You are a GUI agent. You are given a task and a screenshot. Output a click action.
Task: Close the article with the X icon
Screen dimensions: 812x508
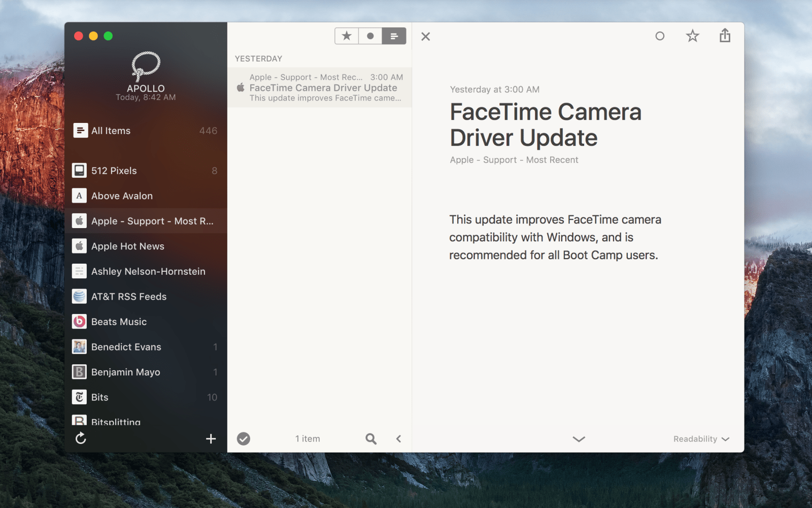[426, 37]
